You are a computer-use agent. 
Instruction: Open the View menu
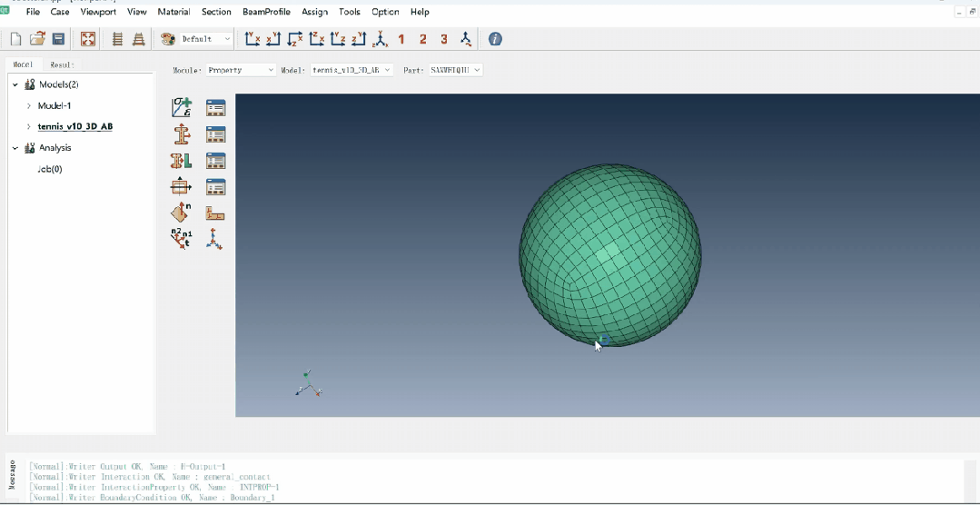(x=137, y=12)
